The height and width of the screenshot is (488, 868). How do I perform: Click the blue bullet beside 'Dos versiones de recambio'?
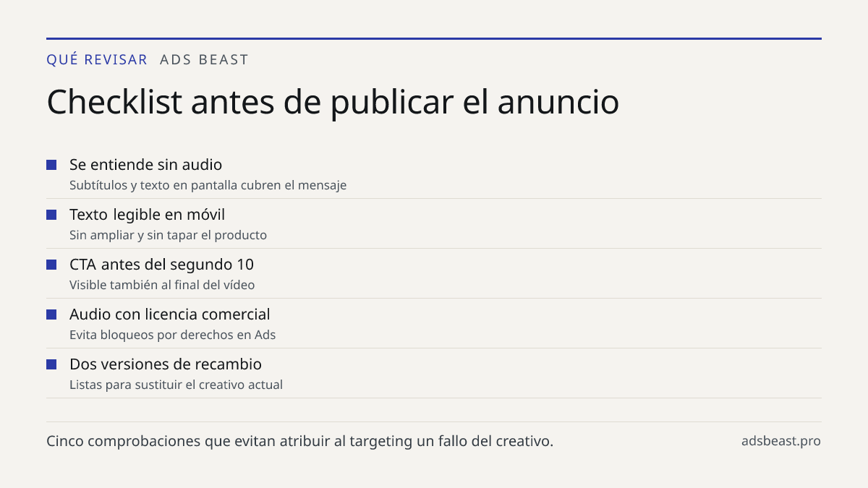coord(51,364)
